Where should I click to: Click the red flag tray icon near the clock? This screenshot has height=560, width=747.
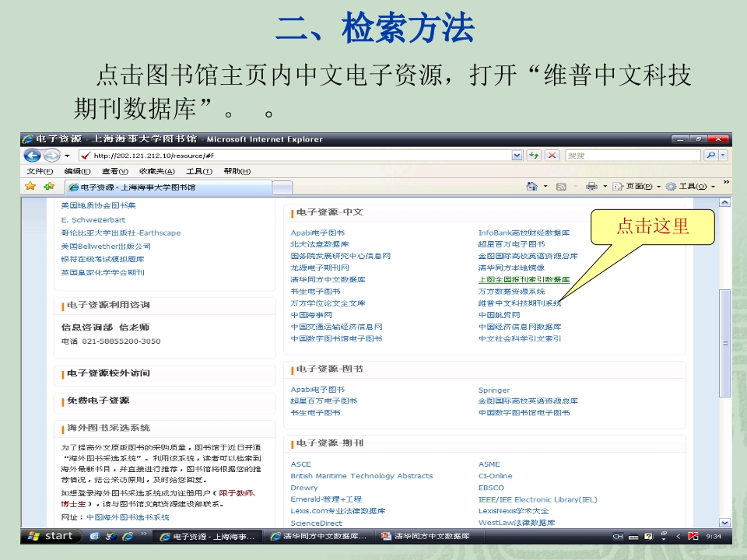693,536
